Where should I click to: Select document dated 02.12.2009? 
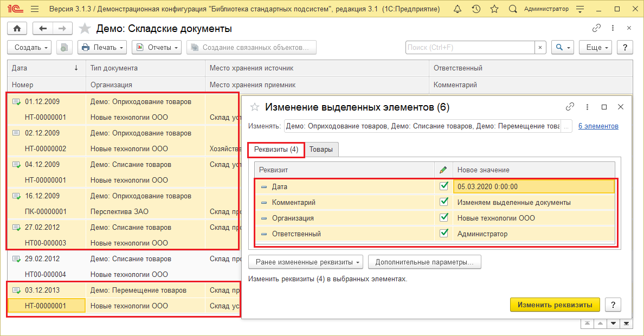point(42,133)
